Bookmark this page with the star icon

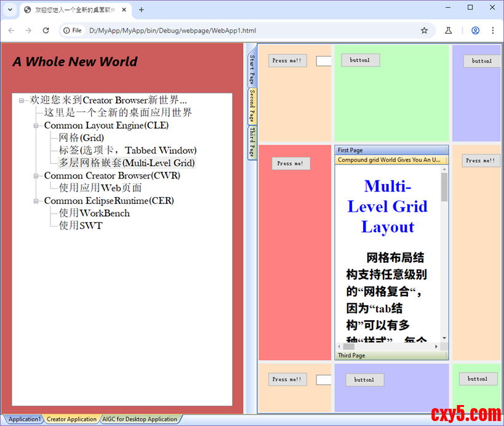[x=424, y=30]
